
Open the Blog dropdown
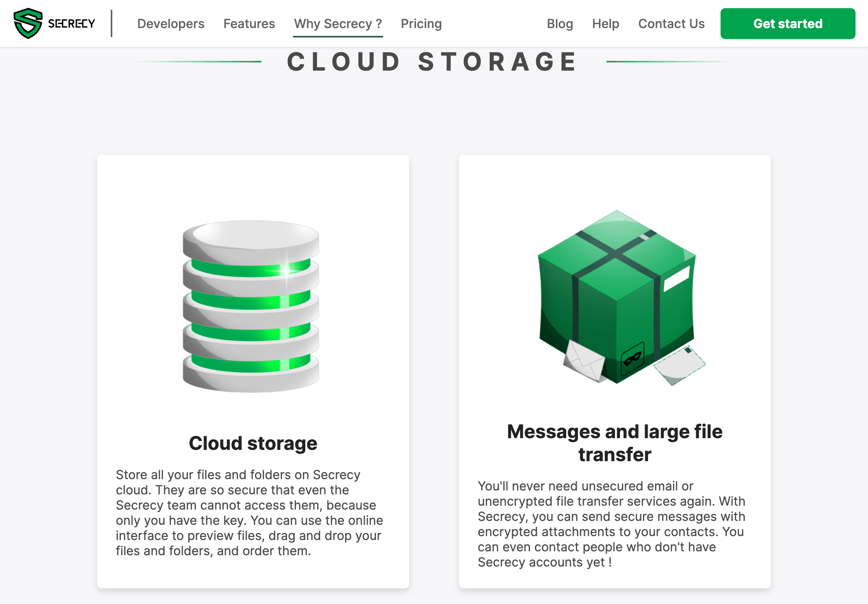(x=560, y=23)
